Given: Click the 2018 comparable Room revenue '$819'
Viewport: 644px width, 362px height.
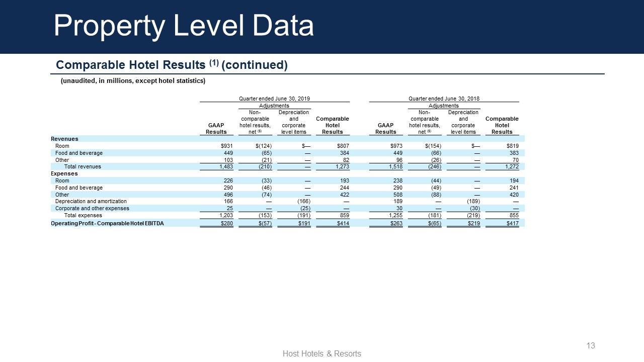Looking at the screenshot, I should point(512,146).
